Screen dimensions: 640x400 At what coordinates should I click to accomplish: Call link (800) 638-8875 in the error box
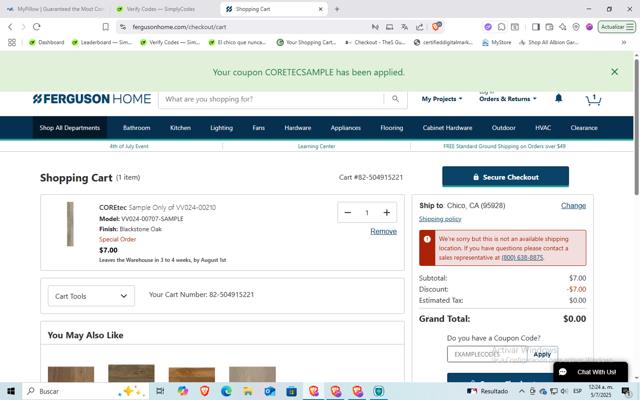click(x=522, y=258)
